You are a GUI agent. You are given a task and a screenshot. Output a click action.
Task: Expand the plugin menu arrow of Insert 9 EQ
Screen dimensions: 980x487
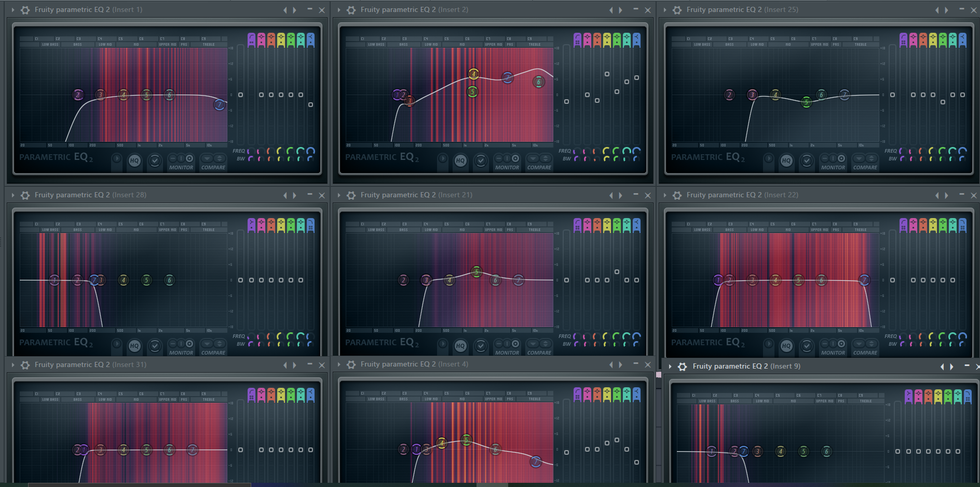click(668, 367)
